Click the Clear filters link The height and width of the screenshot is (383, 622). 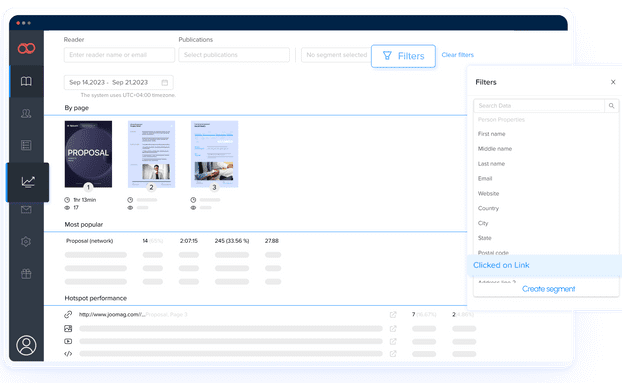point(457,55)
